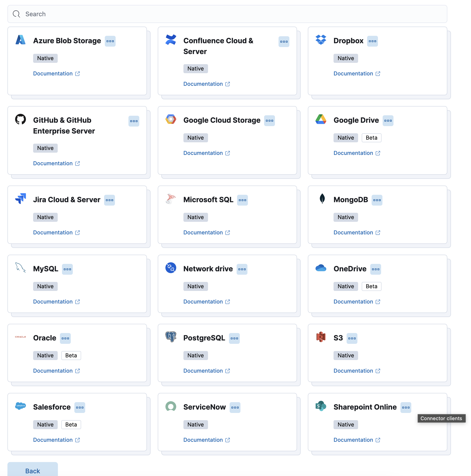The height and width of the screenshot is (476, 471).
Task: Click Documentation link for MySQL
Action: pyautogui.click(x=53, y=301)
